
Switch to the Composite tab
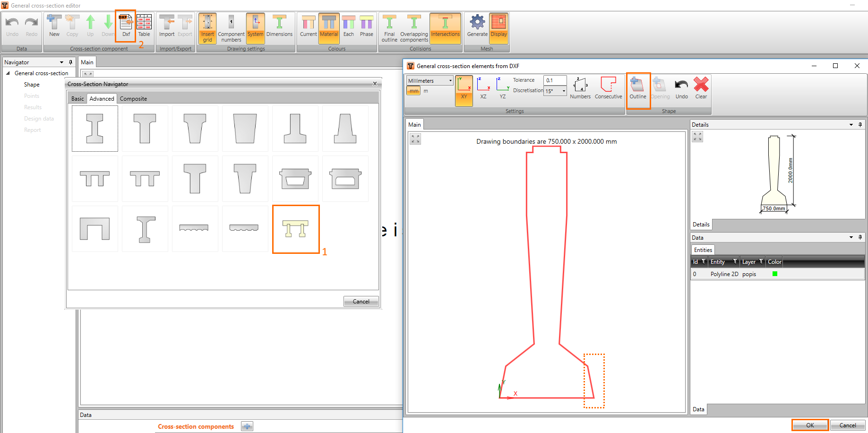pyautogui.click(x=133, y=99)
